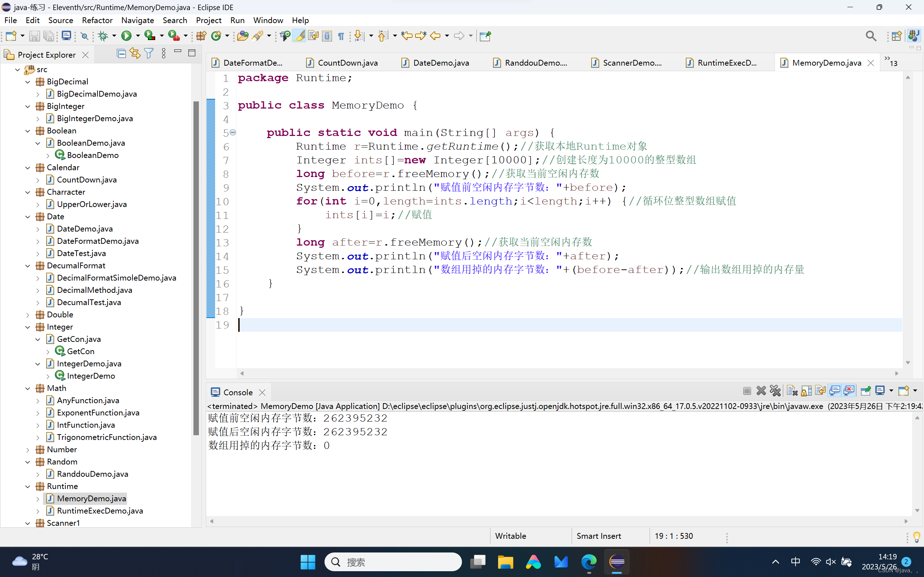The width and height of the screenshot is (924, 577).
Task: Click the green Run button
Action: point(126,36)
